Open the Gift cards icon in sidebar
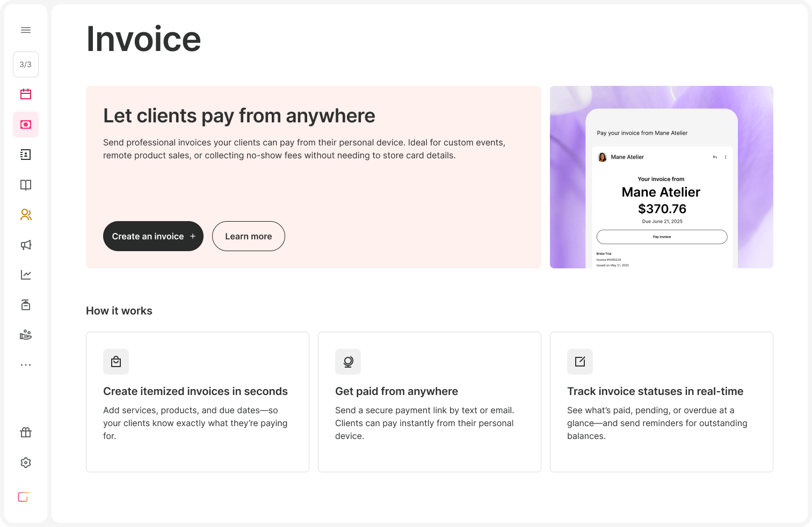Image resolution: width=812 pixels, height=527 pixels. pyautogui.click(x=26, y=433)
